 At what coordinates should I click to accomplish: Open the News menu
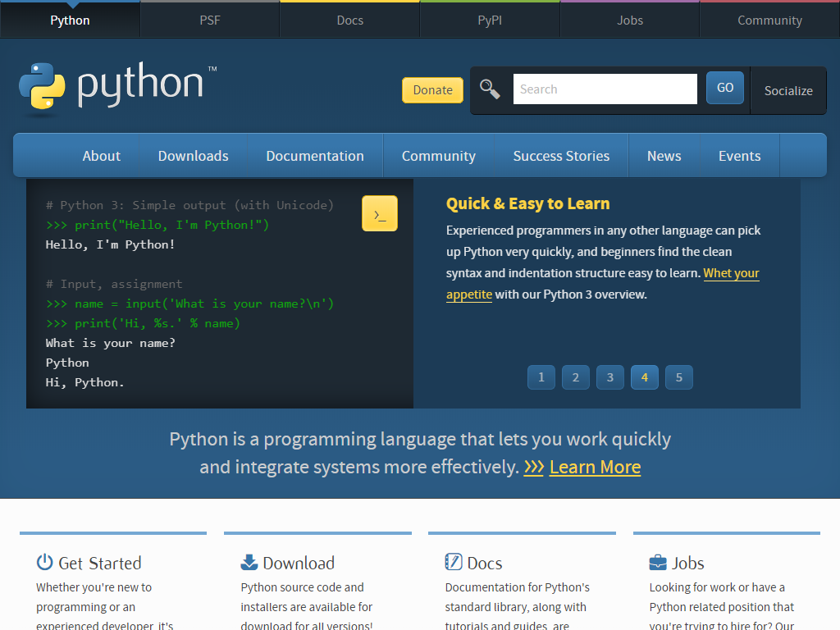pyautogui.click(x=664, y=156)
